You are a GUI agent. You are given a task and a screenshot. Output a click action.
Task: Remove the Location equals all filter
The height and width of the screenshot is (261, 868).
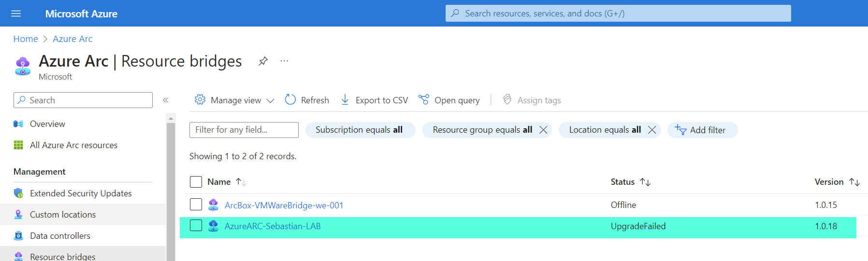(652, 130)
